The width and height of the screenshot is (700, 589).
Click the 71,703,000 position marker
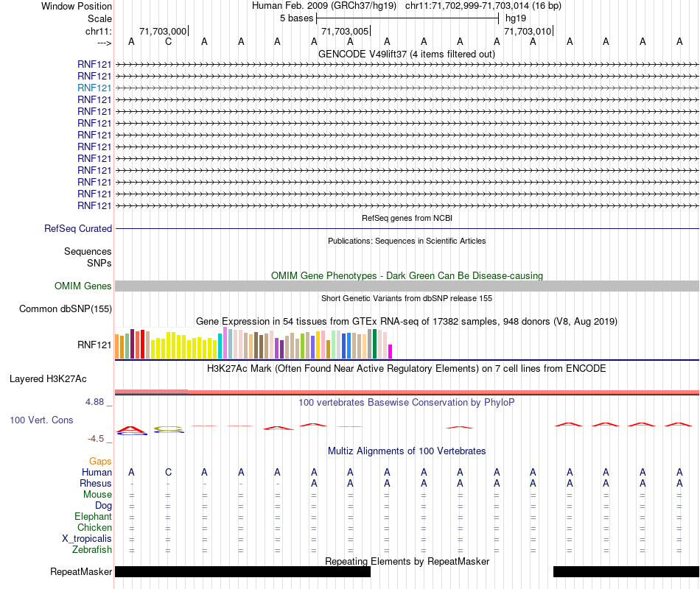point(164,31)
